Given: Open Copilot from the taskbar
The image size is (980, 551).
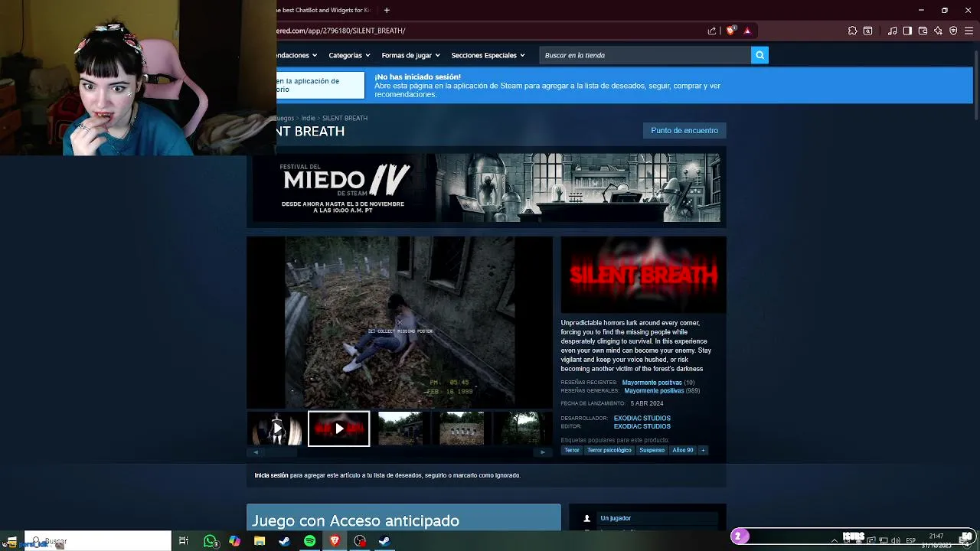Looking at the screenshot, I should pos(234,541).
